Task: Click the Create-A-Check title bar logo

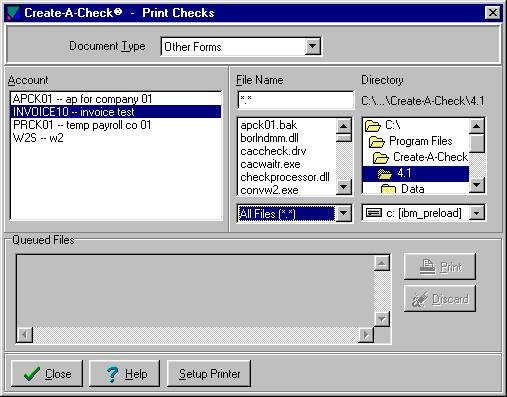Action: coord(13,13)
